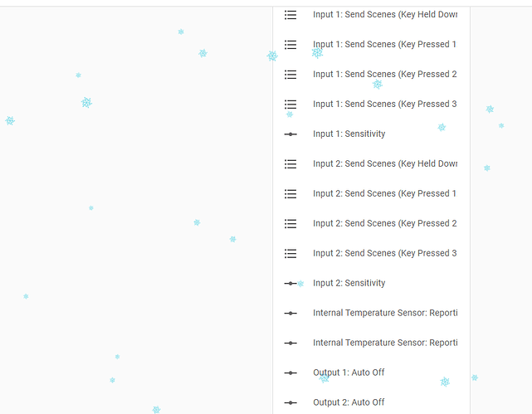The height and width of the screenshot is (414, 532).
Task: Open the Input 2: Sensitivity setting
Action: (x=349, y=284)
